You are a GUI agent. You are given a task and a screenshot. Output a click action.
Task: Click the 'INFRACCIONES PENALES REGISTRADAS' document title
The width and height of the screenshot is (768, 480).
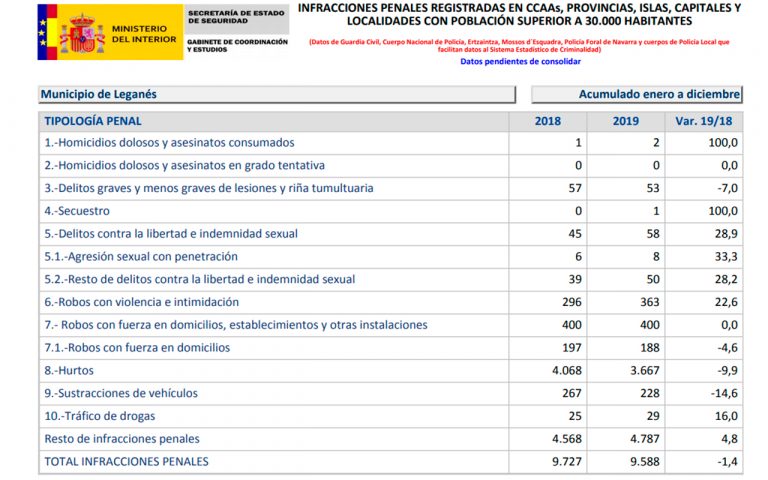coord(519,15)
